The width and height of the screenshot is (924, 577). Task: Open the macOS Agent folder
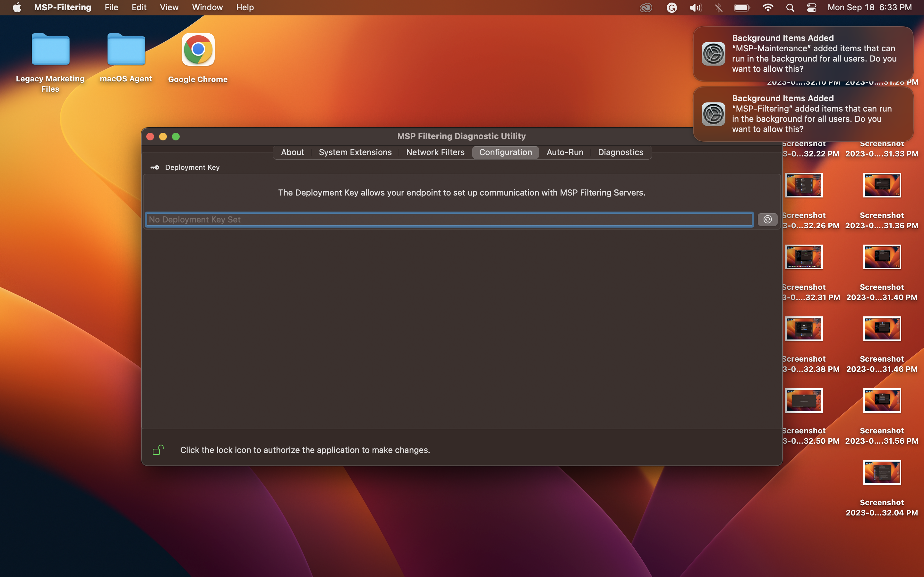click(x=126, y=49)
